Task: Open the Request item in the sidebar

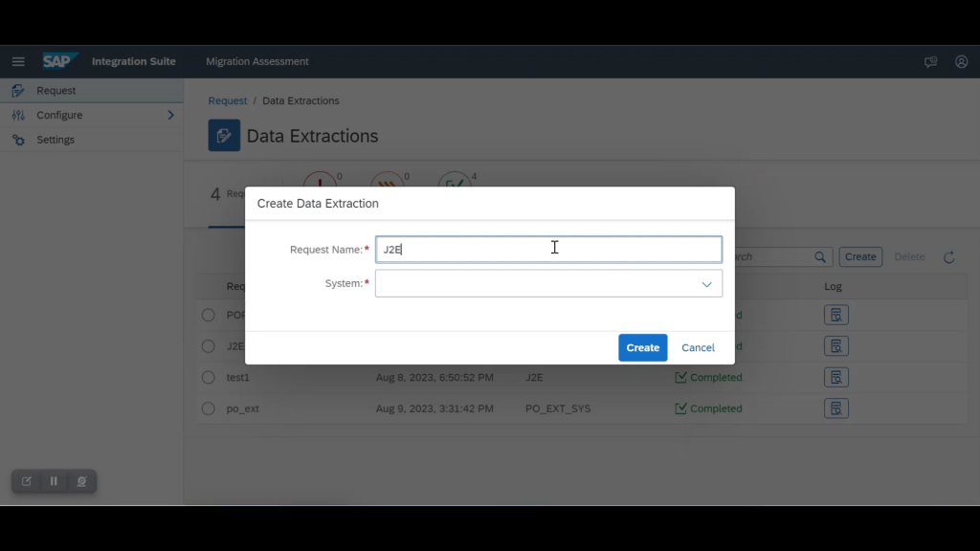Action: point(92,91)
